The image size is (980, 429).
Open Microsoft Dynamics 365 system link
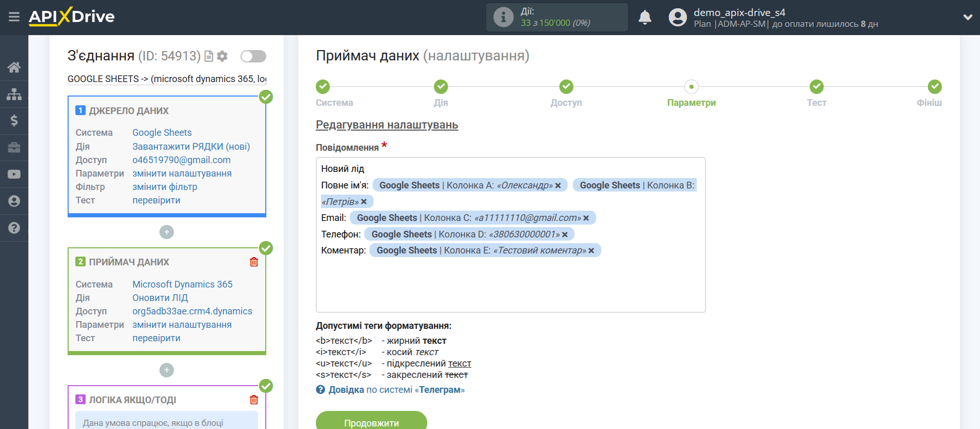183,284
